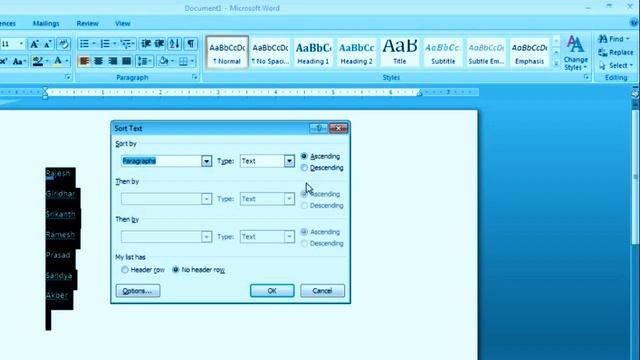Image resolution: width=640 pixels, height=360 pixels.
Task: Open the first Then by field dropdown
Action: click(x=207, y=199)
